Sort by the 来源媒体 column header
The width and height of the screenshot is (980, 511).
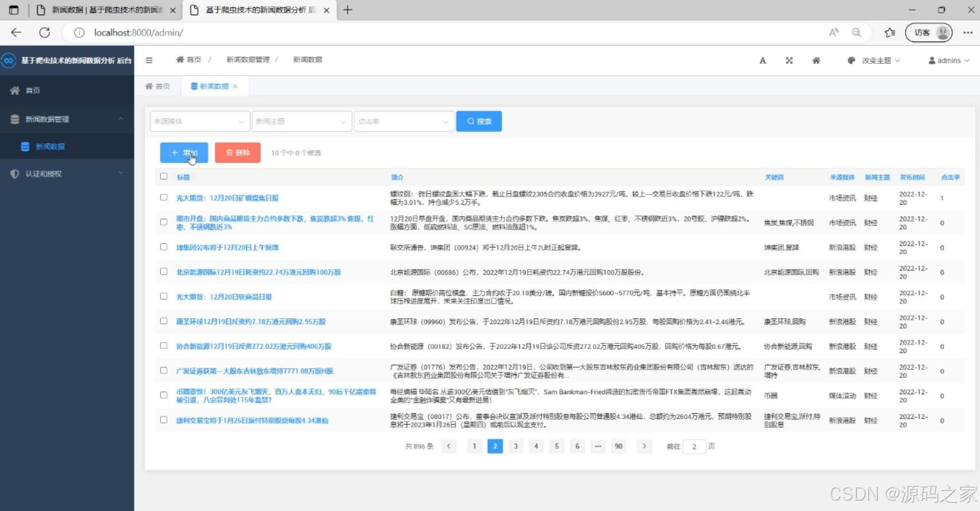(842, 177)
